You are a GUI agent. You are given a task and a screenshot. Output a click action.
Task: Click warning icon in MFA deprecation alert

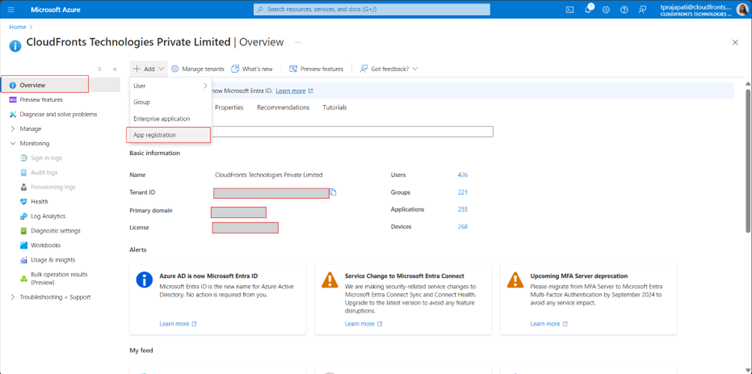515,279
